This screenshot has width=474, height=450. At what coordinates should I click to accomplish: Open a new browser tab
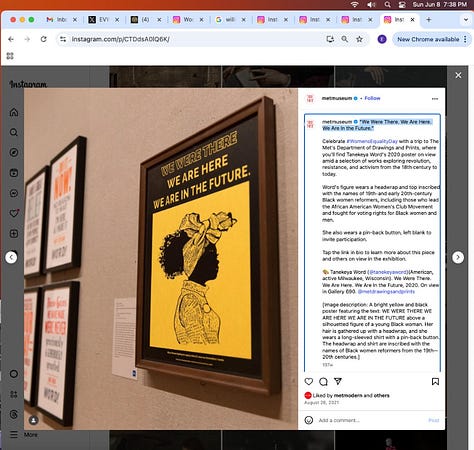coord(429,20)
